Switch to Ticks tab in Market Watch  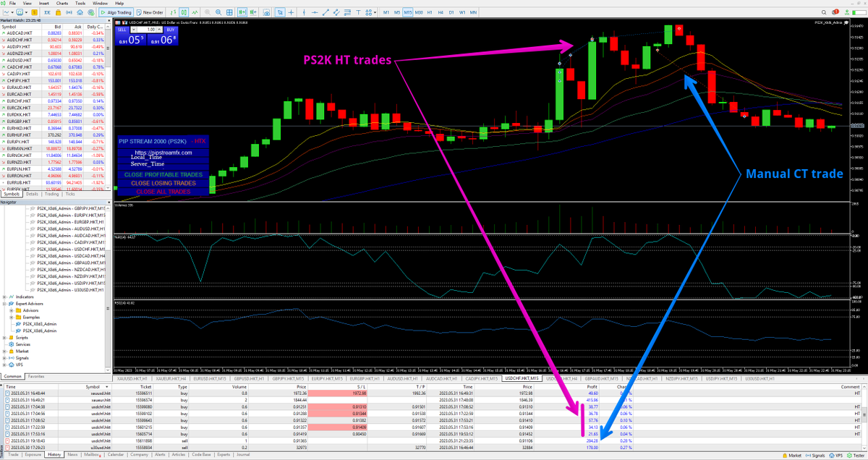tap(70, 194)
